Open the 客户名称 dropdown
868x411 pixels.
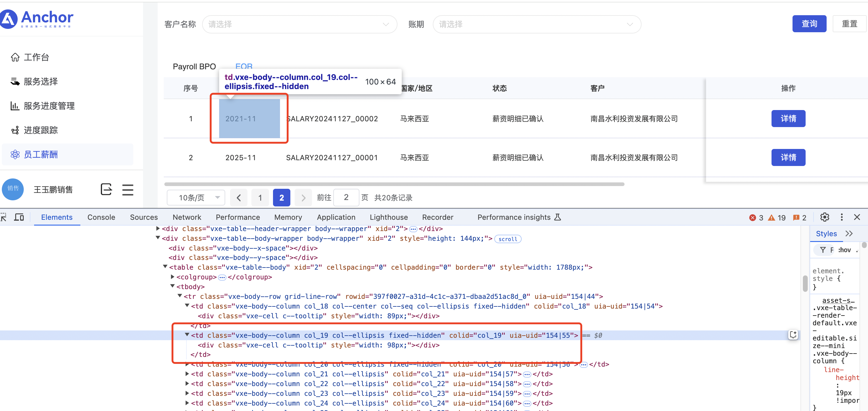click(299, 24)
